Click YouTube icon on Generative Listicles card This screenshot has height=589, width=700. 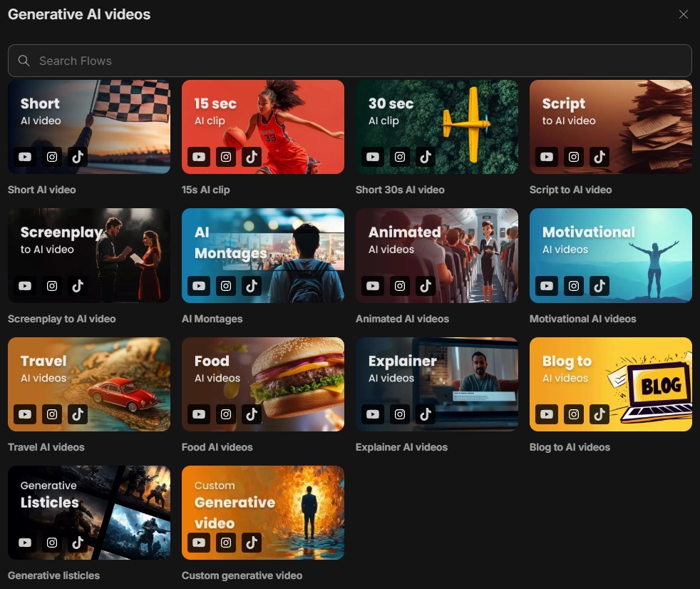click(25, 543)
